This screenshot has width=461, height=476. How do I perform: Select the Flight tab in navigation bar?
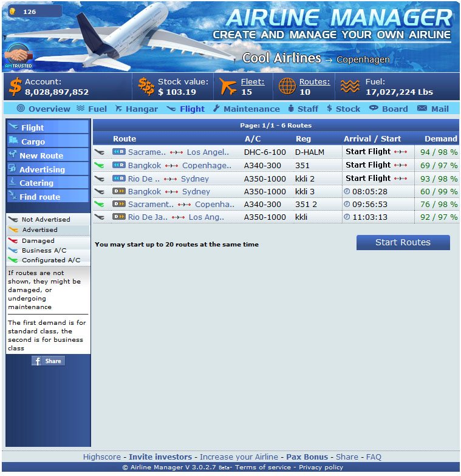coord(192,109)
